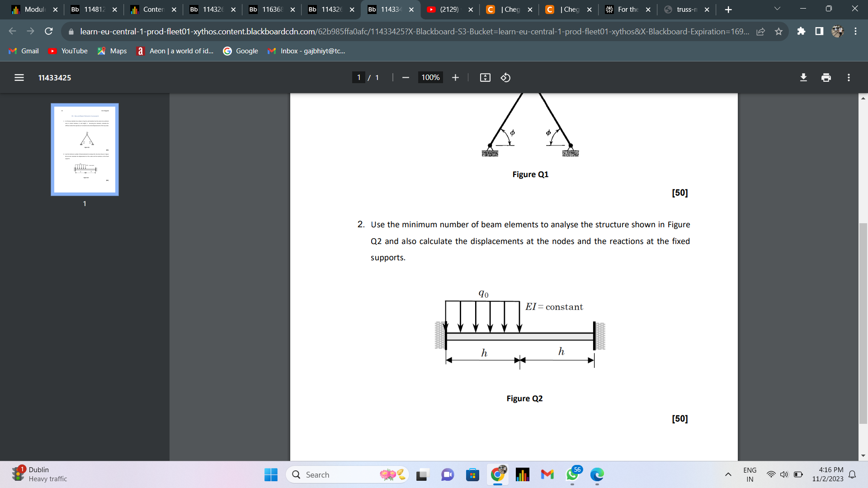
Task: Print the PDF document
Action: [x=826, y=77]
